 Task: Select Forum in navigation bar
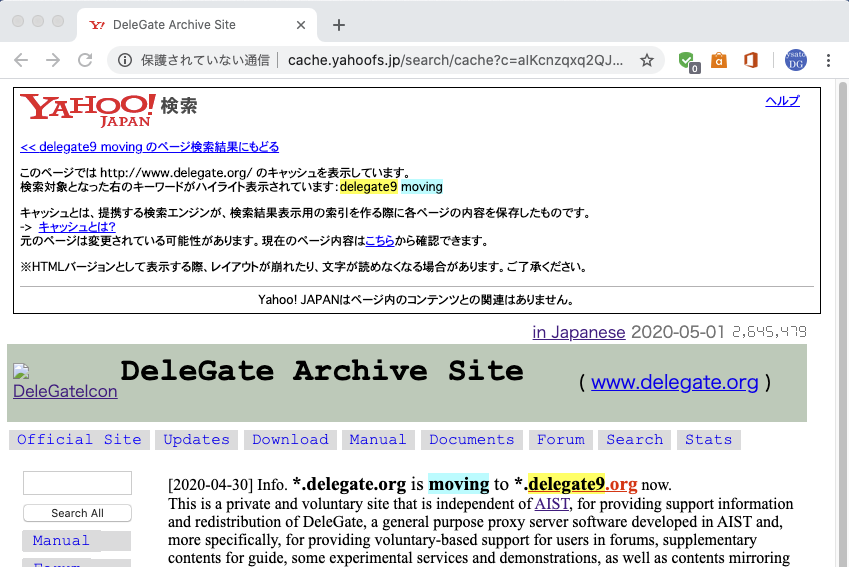tap(560, 440)
